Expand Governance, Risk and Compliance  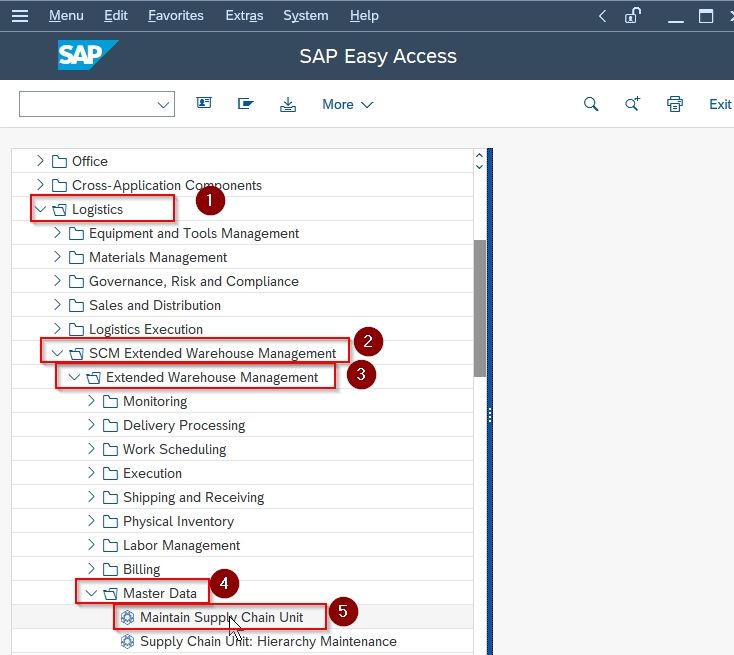pos(57,281)
